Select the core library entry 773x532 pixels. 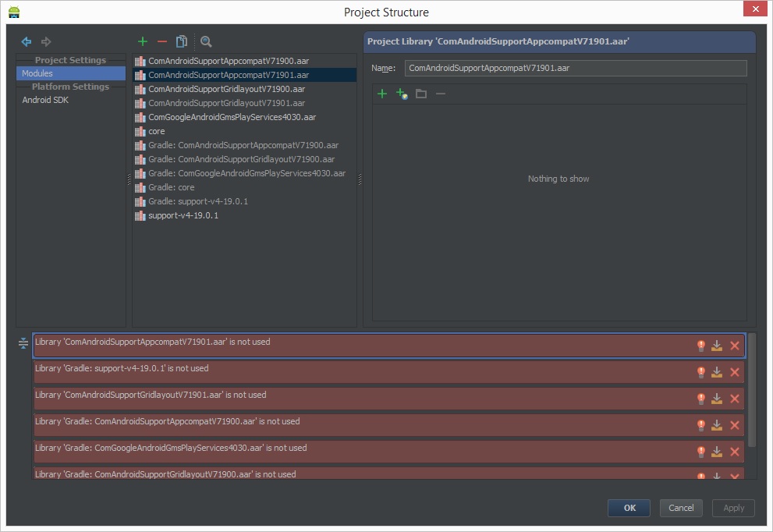point(244,131)
